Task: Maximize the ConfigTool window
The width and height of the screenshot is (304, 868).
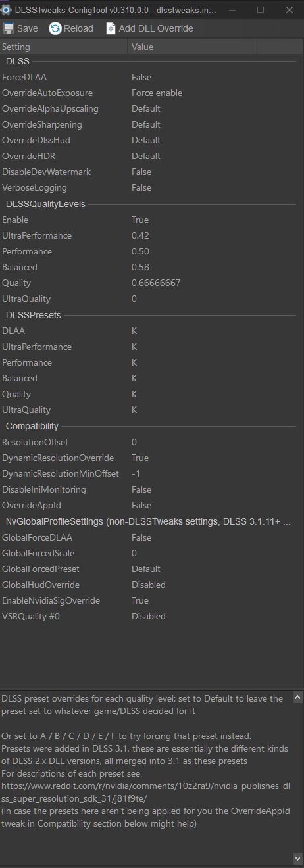Action: tap(260, 10)
